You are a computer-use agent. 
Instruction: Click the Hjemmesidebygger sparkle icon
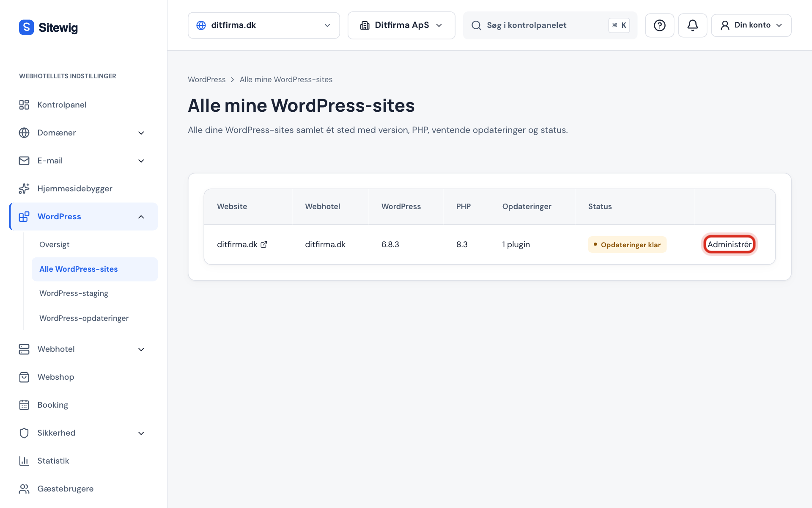coord(24,188)
